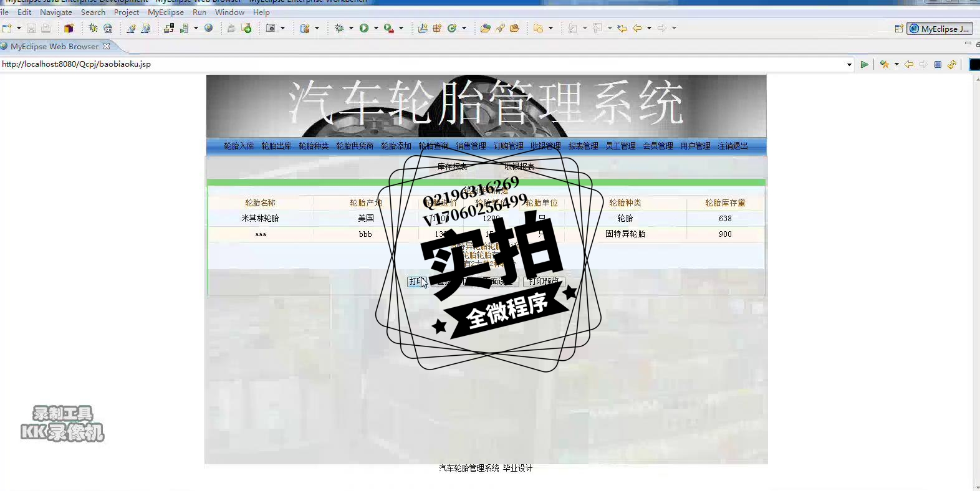Click the 轮胎入库 navigation link
This screenshot has width=980, height=491.
[239, 146]
